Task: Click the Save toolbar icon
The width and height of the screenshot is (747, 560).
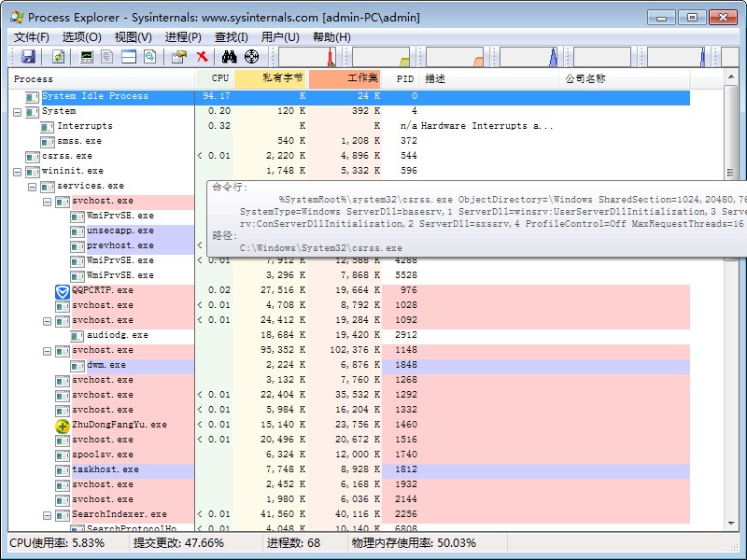Action: [x=29, y=57]
